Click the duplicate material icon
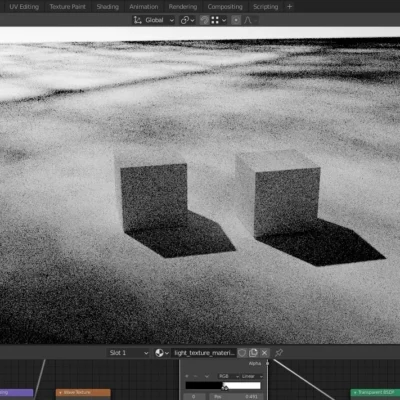This screenshot has width=400, height=400. point(253,353)
